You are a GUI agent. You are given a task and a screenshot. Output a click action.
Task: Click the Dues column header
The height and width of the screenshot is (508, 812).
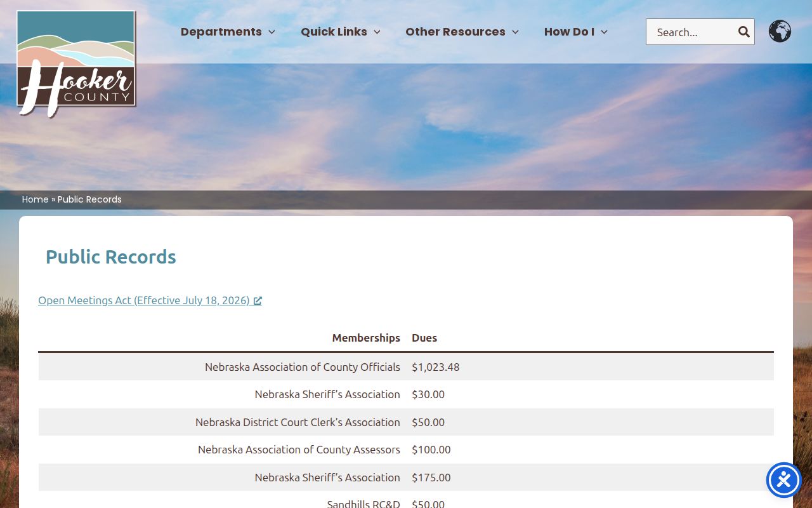[424, 338]
